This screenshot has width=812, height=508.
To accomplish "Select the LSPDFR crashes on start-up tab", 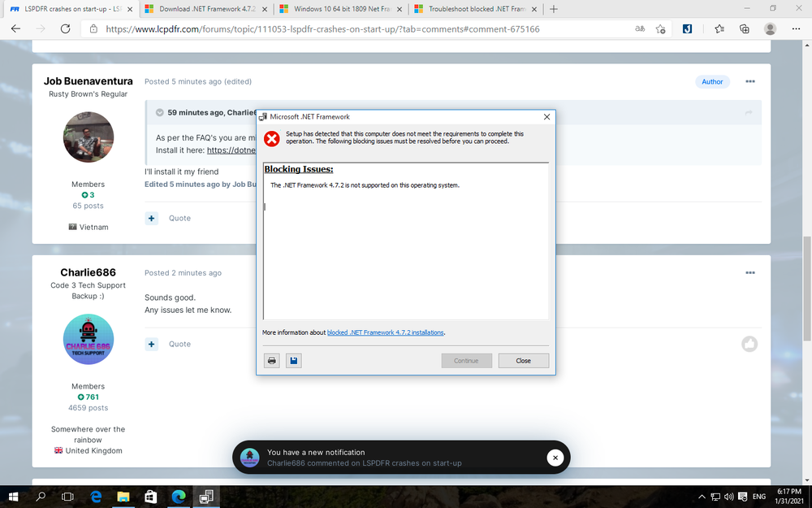I will 72,9.
